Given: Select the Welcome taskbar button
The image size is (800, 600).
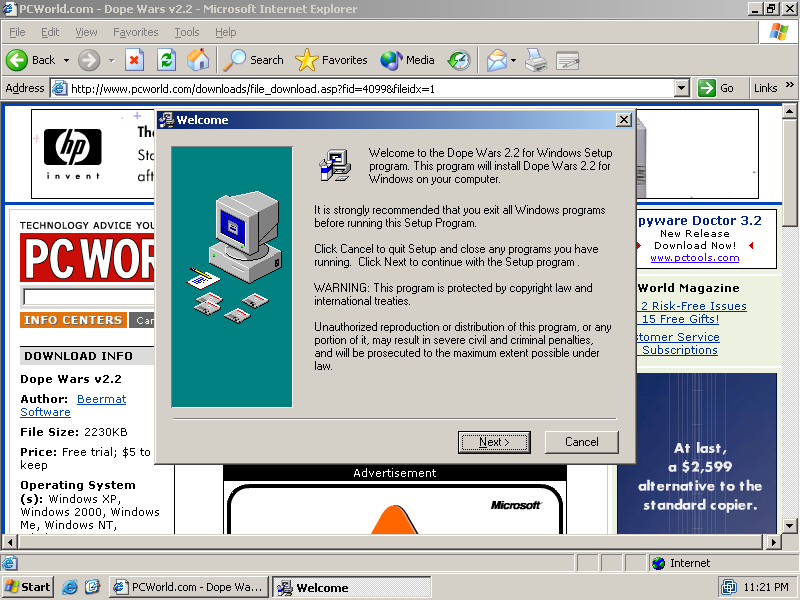Looking at the screenshot, I should pyautogui.click(x=352, y=587).
